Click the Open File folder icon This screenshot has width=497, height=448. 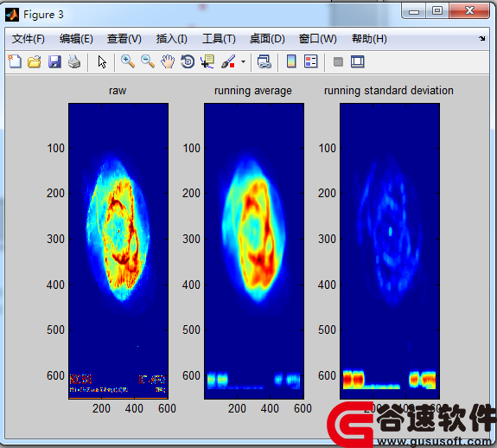tap(35, 61)
